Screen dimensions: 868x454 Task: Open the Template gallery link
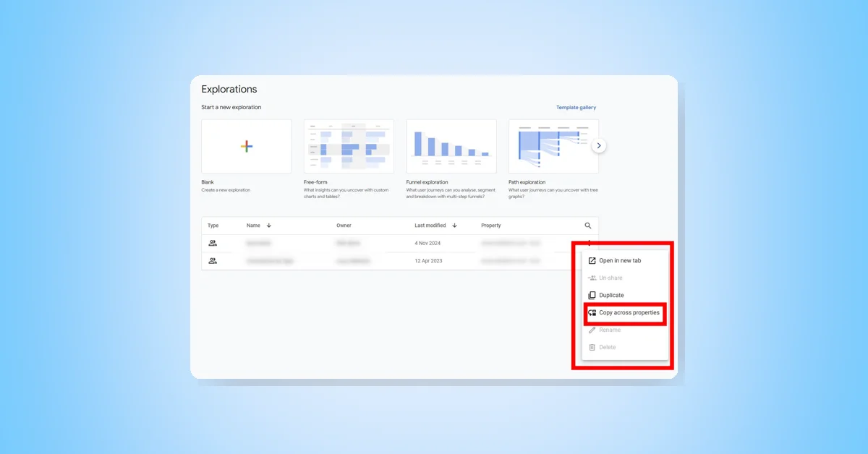point(576,108)
